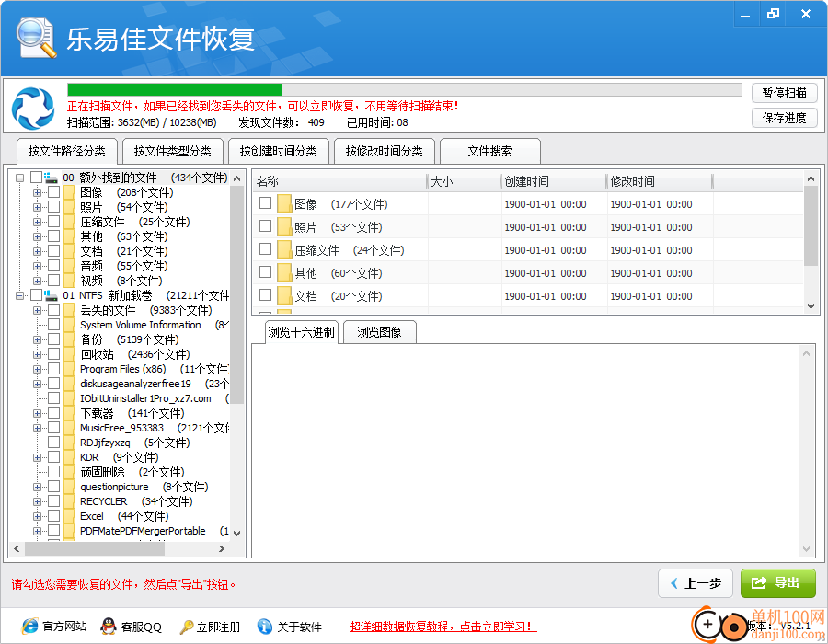
Task: Click the QQ penguin icon for customer service
Action: click(109, 627)
